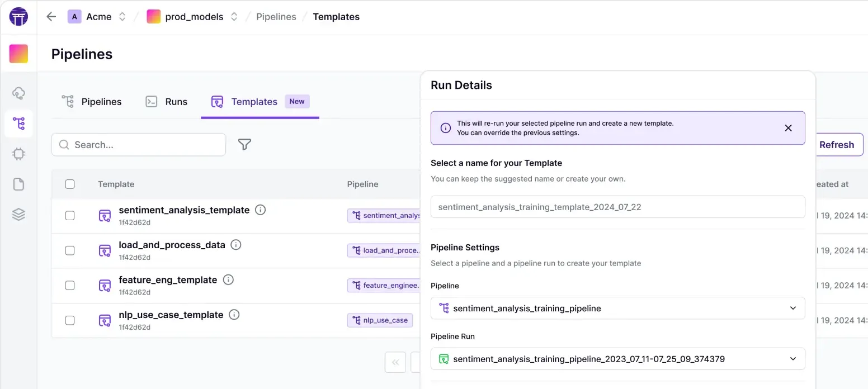Screen dimensions: 868x389
Task: Check the feature_eng_template row checkbox
Action: point(70,286)
